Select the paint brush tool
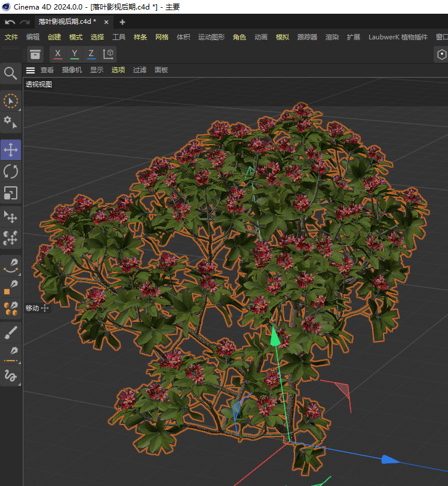448x486 pixels. pos(11,332)
